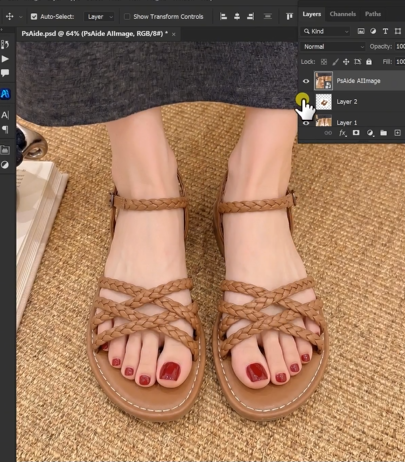Select the Move tool icon in options bar
The image size is (405, 462).
[9, 16]
